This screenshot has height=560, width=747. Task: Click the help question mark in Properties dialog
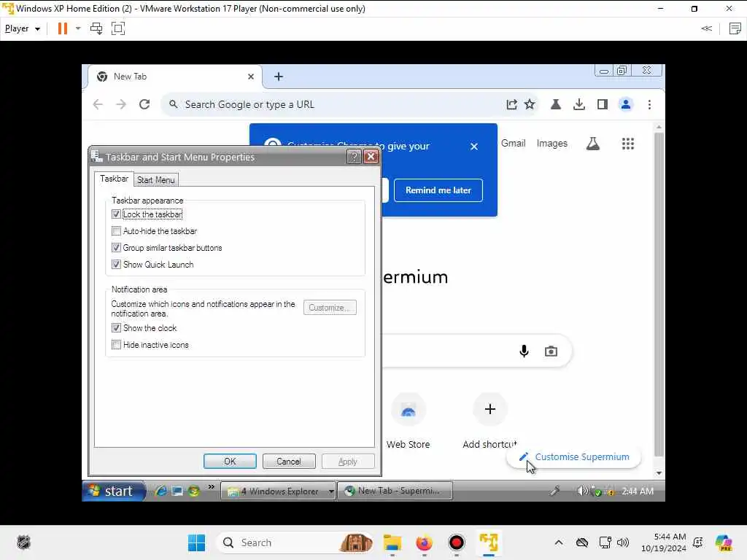354,157
